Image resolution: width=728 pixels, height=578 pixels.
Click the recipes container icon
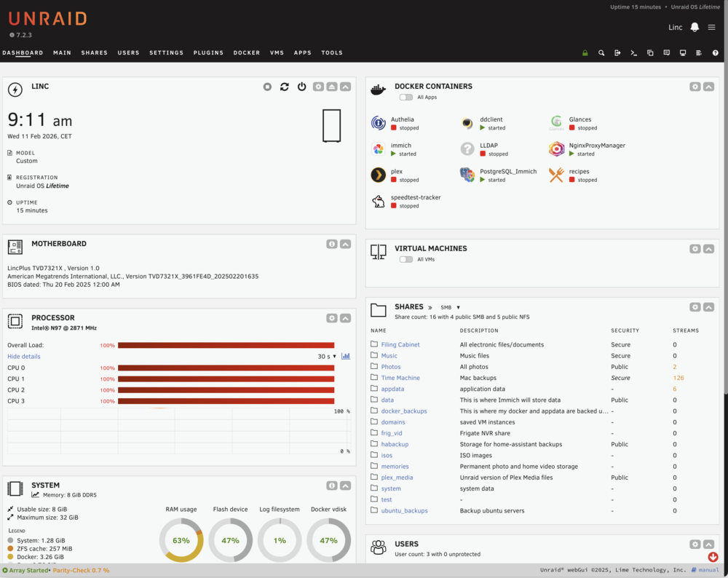pyautogui.click(x=557, y=175)
